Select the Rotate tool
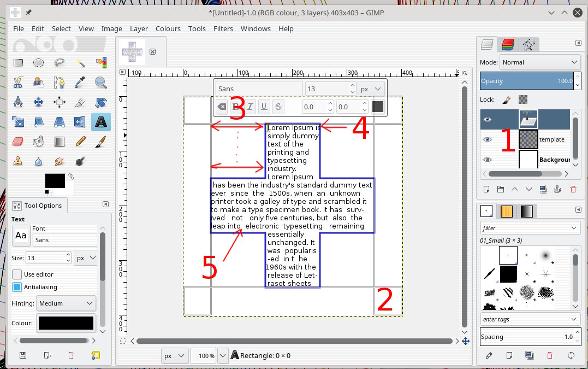Viewport: 588px width, 369px height. tap(101, 102)
